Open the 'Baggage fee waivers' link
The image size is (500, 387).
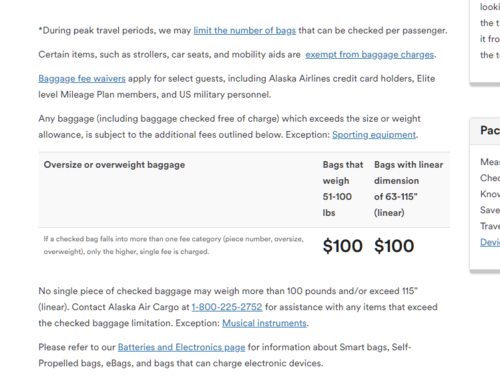[82, 79]
